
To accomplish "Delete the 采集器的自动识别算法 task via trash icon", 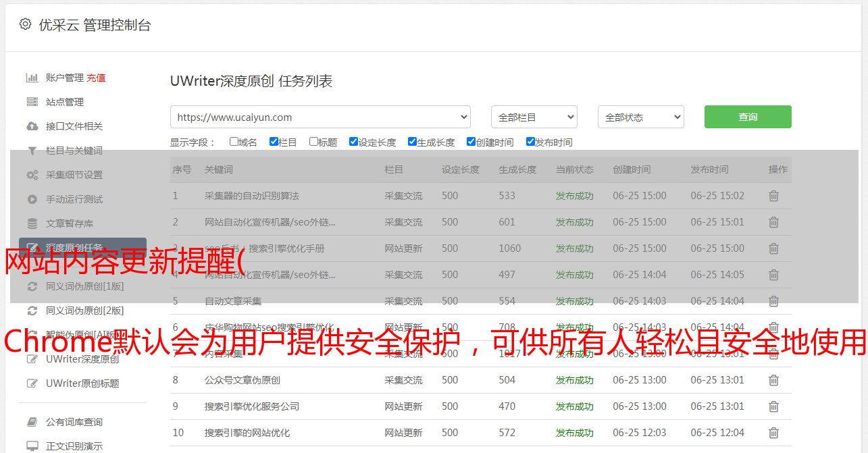I will 773,196.
